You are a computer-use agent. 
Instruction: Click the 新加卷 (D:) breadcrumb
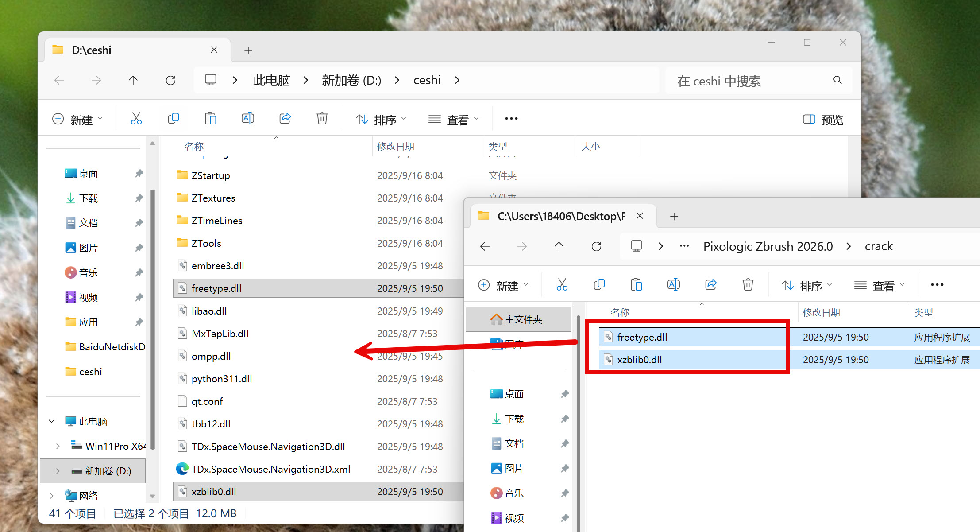351,80
